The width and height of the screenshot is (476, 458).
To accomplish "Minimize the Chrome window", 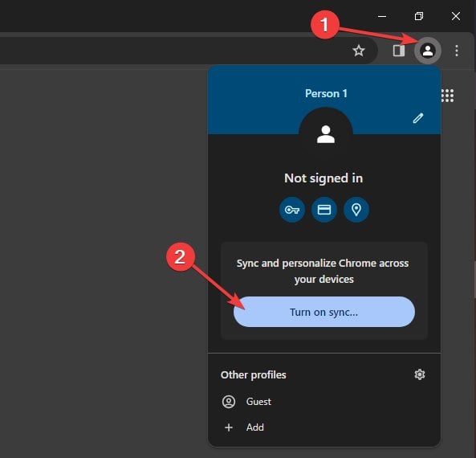I will [x=382, y=16].
